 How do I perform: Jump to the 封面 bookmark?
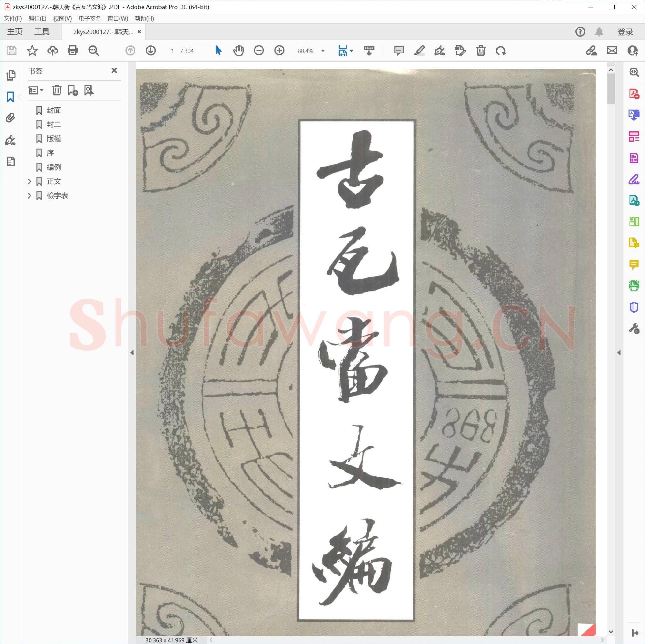(54, 110)
